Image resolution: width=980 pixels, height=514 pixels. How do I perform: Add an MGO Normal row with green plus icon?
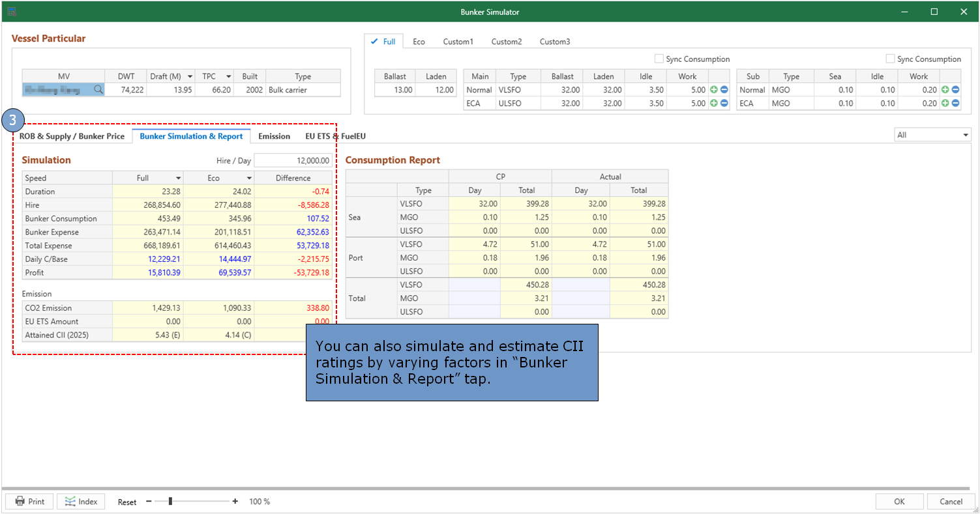[x=944, y=89]
